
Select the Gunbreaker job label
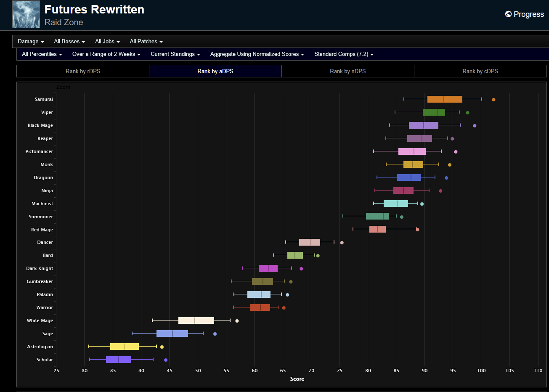coord(40,281)
